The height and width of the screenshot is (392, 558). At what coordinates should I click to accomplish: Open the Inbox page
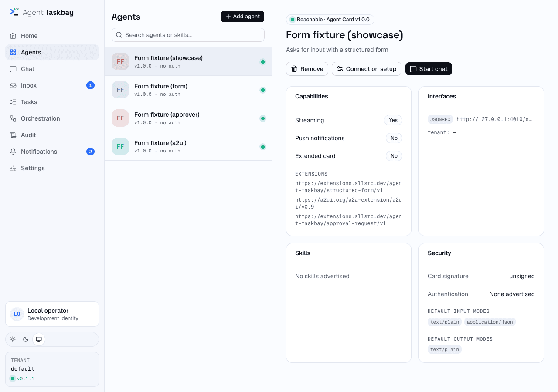coord(52,85)
